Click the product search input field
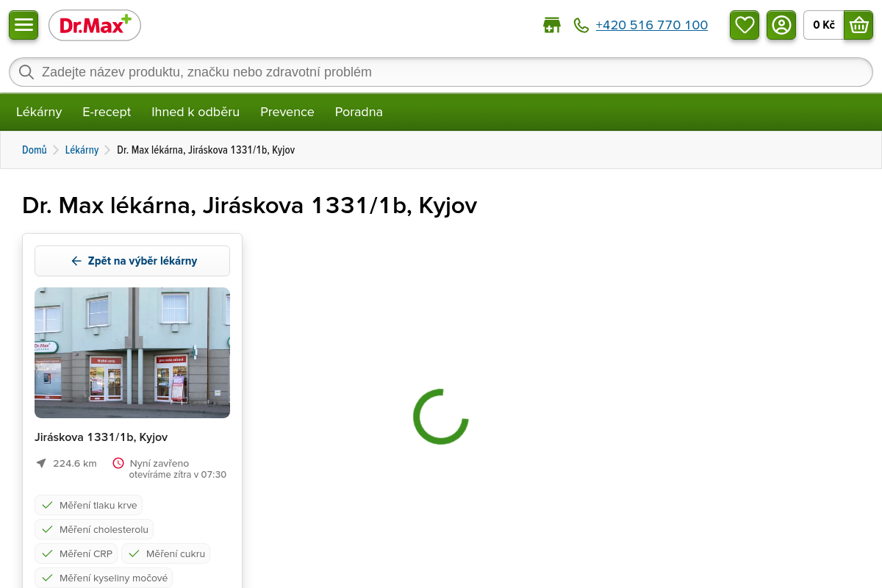This screenshot has width=882, height=588. pyautogui.click(x=441, y=72)
